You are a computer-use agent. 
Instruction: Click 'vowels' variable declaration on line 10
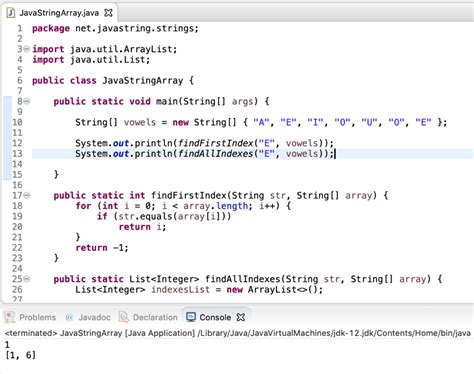(140, 122)
